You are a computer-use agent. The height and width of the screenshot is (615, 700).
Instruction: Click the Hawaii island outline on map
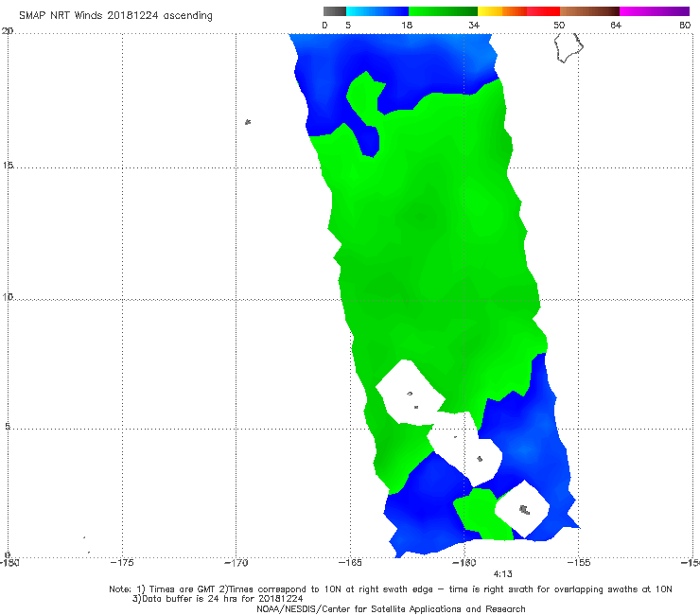(x=569, y=47)
